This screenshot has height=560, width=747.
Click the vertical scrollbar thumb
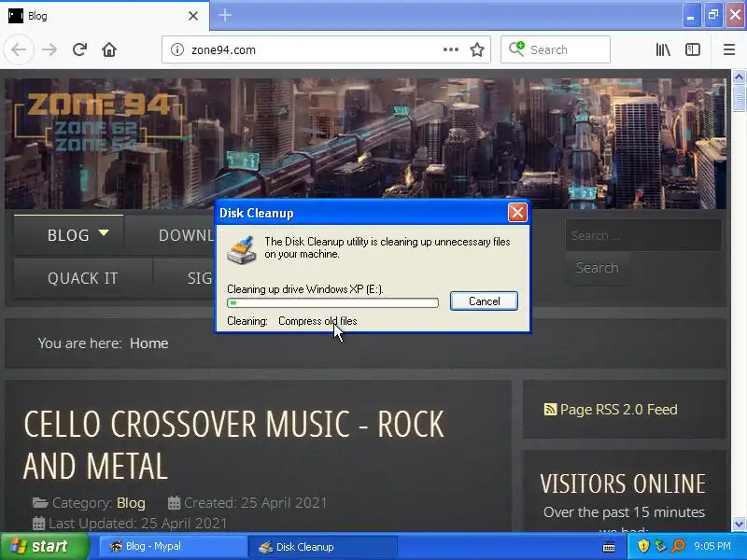739,98
